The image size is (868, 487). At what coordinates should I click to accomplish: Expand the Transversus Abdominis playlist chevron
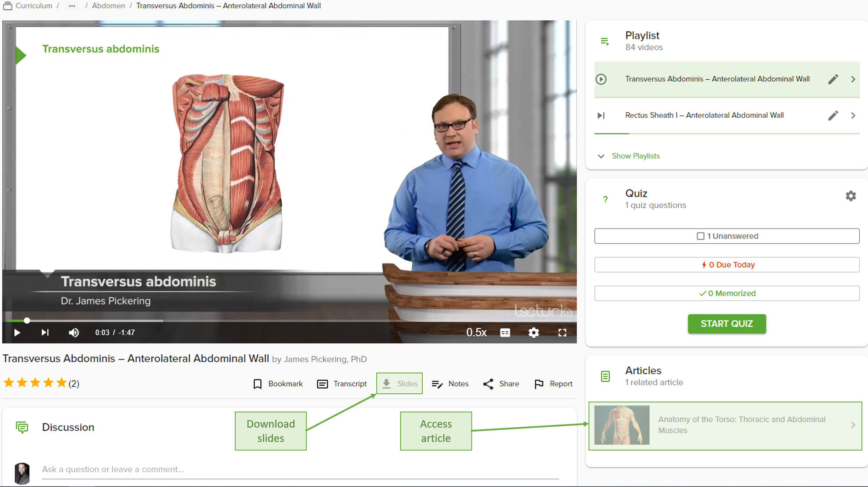click(x=853, y=79)
